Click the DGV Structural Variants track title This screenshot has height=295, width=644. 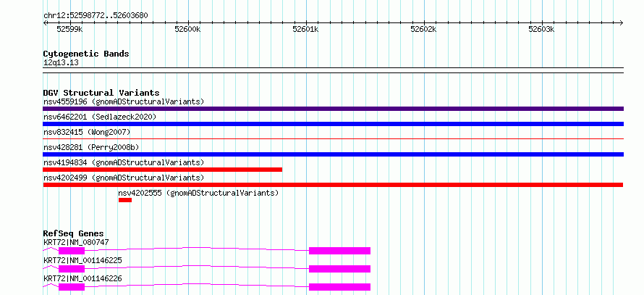coord(101,93)
